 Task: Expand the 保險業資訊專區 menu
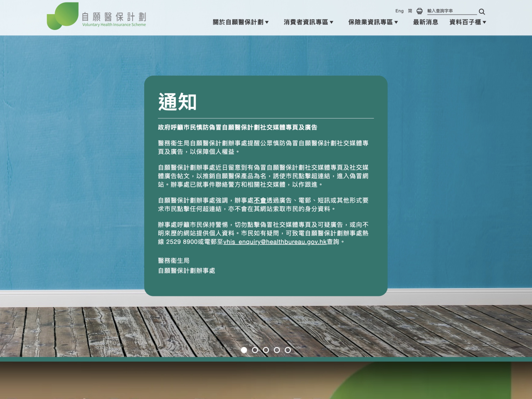click(373, 22)
